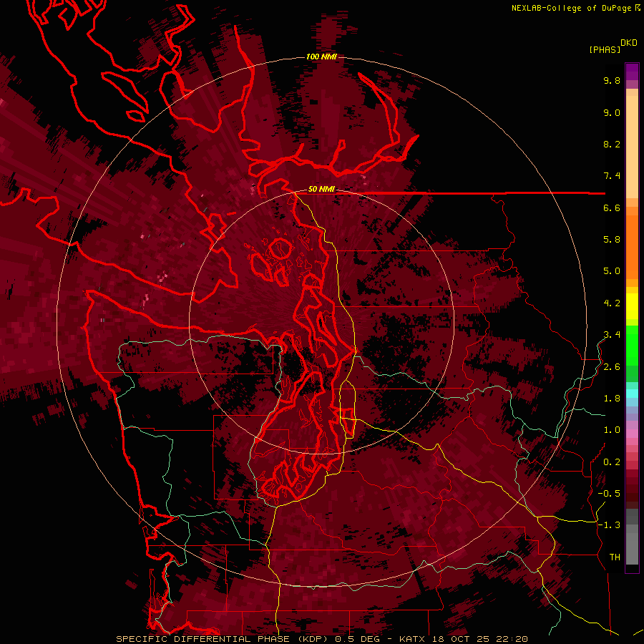The image size is (644, 644).
Task: Click the KATX radar site identifier
Action: 413,639
